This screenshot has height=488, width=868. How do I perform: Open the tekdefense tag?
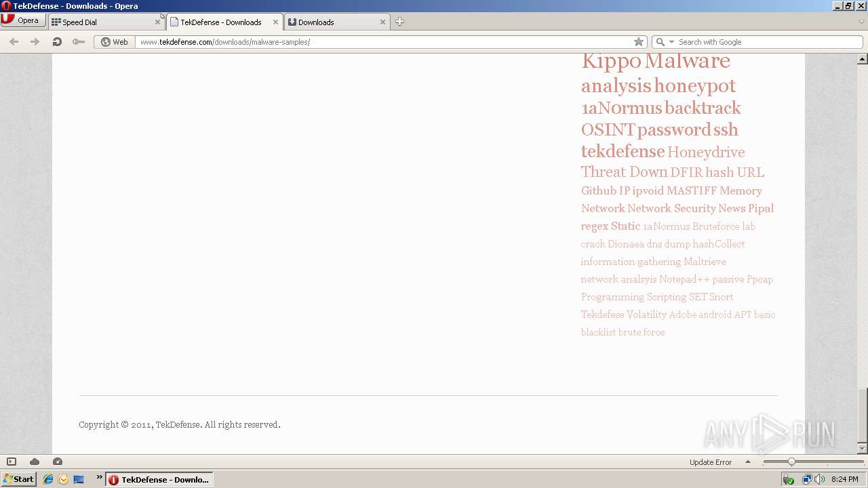(x=623, y=151)
